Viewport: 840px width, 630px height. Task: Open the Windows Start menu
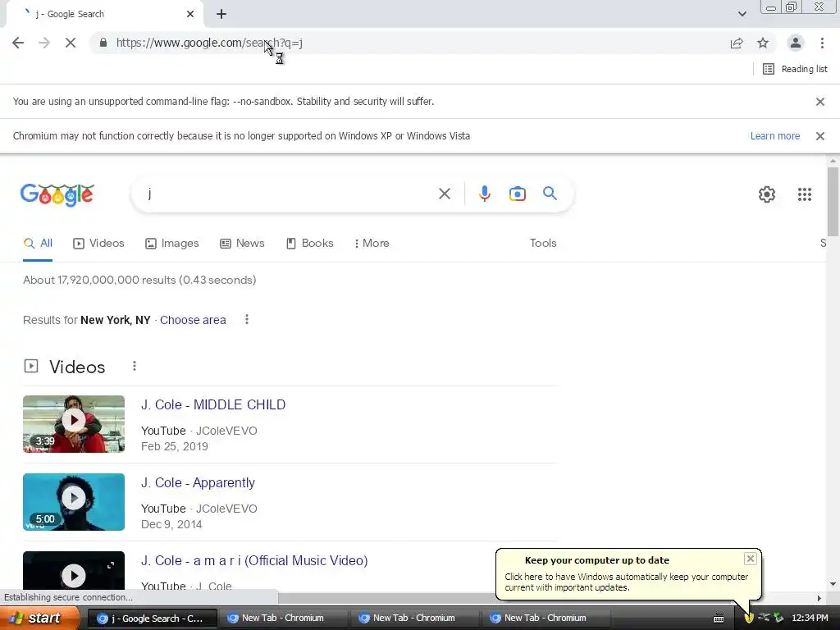pyautogui.click(x=39, y=619)
